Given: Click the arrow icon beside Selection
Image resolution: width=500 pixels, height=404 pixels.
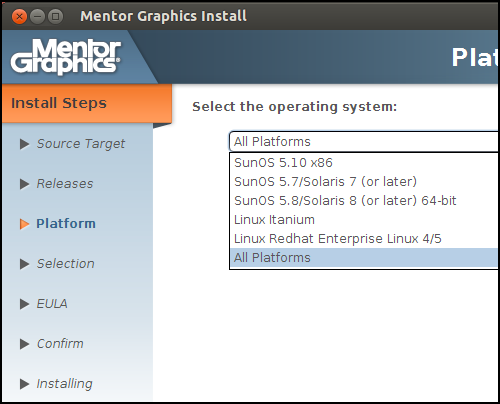Looking at the screenshot, I should pyautogui.click(x=24, y=264).
